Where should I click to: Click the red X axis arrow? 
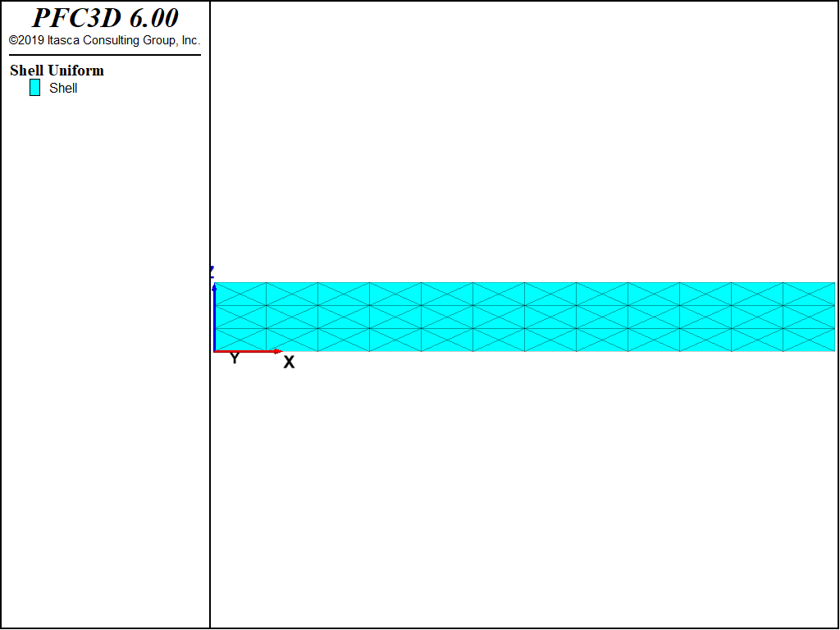(x=248, y=351)
